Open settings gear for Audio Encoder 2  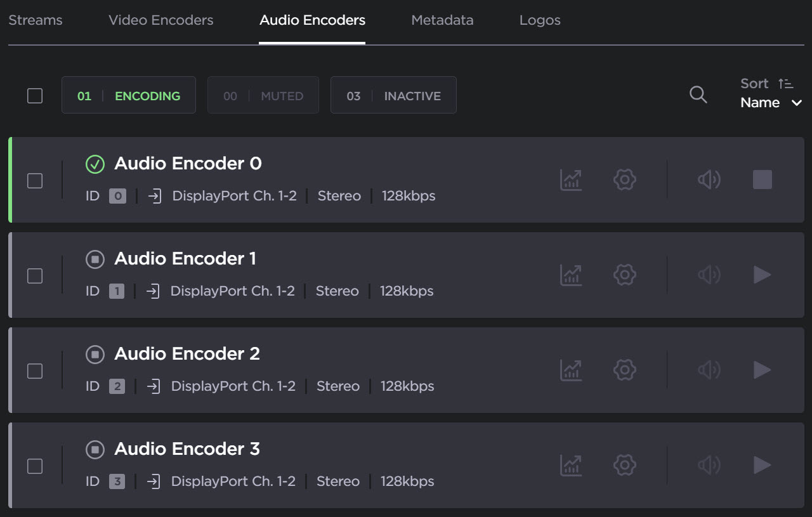point(625,370)
